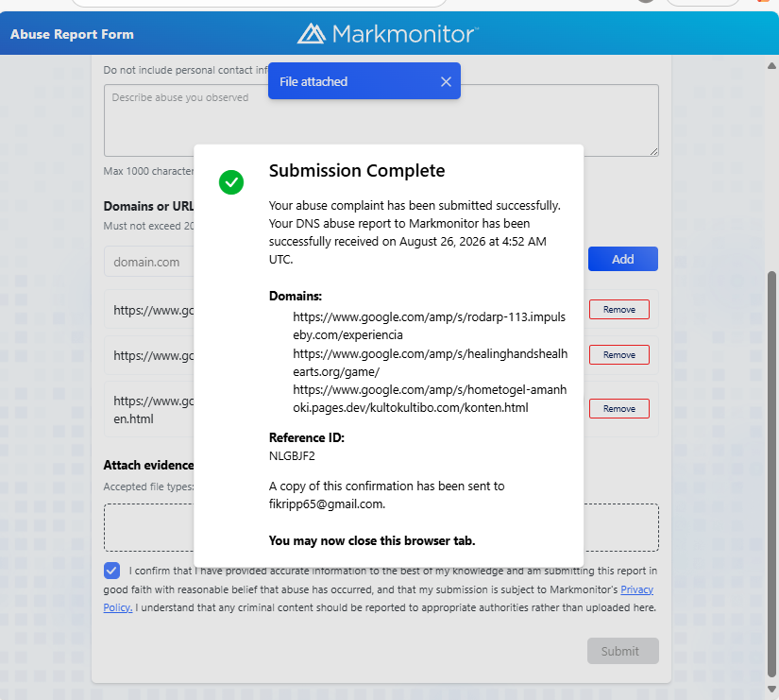Focus the Describe abuse text area
Viewport: 779px width, 700px height.
381,120
